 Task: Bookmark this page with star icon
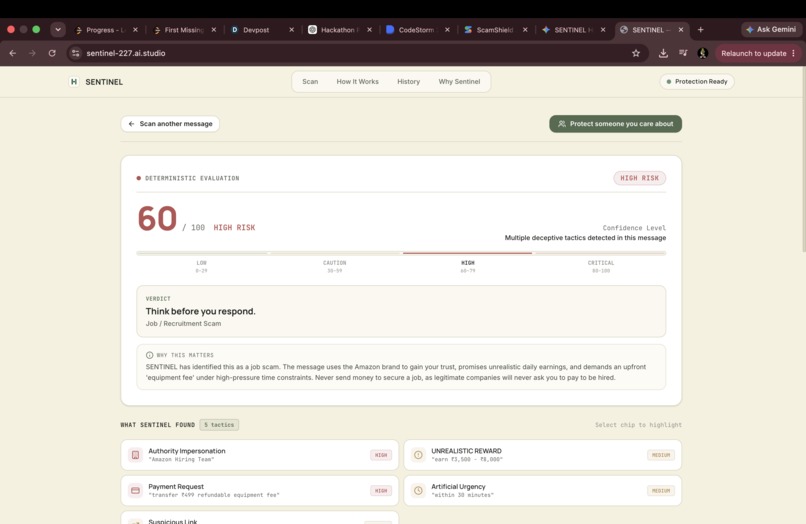click(x=636, y=53)
